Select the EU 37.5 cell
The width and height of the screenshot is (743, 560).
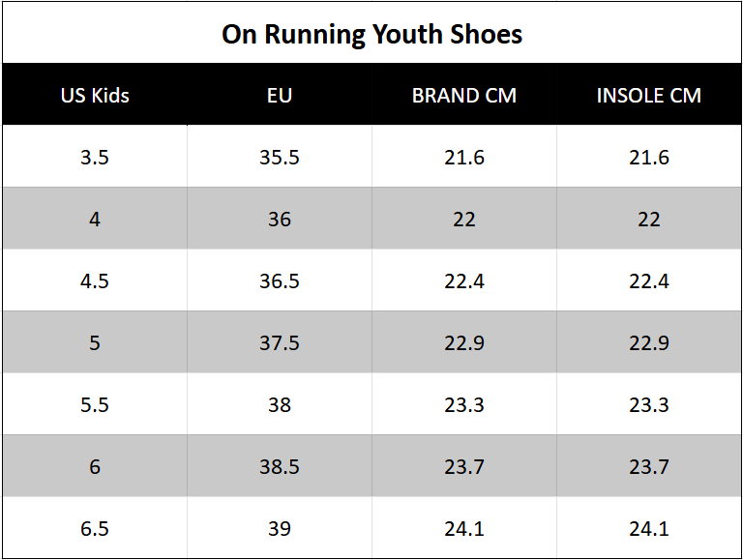pyautogui.click(x=280, y=343)
